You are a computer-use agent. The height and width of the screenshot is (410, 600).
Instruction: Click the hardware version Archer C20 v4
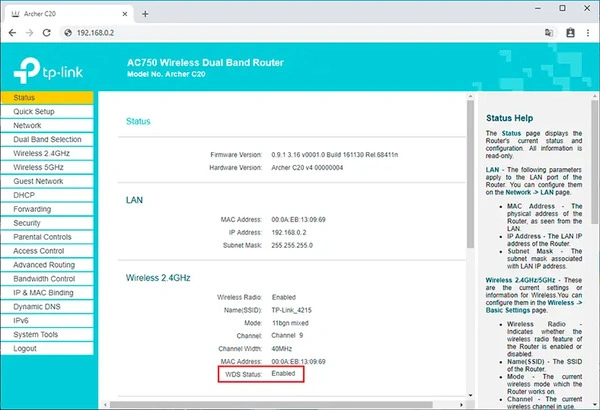(307, 168)
